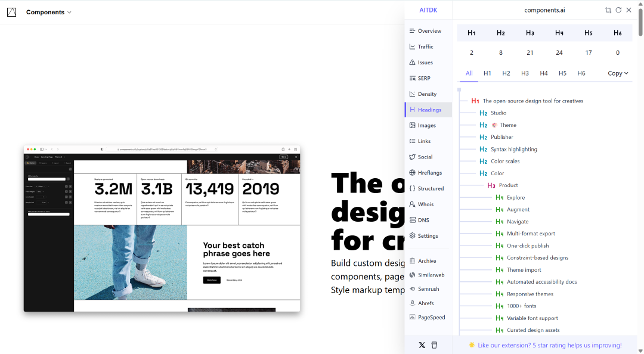Click 'Curated design assets' heading
This screenshot has width=644, height=354.
tap(533, 330)
